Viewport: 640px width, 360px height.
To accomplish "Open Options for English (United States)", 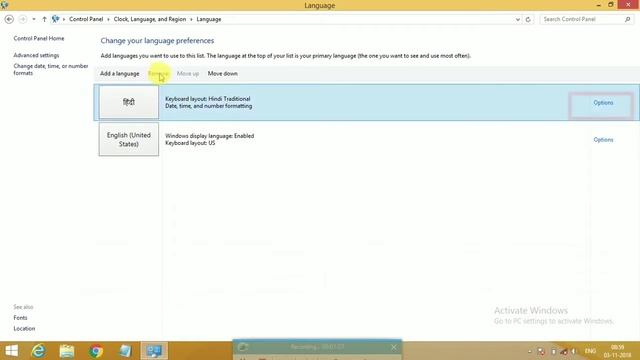I will coord(603,140).
